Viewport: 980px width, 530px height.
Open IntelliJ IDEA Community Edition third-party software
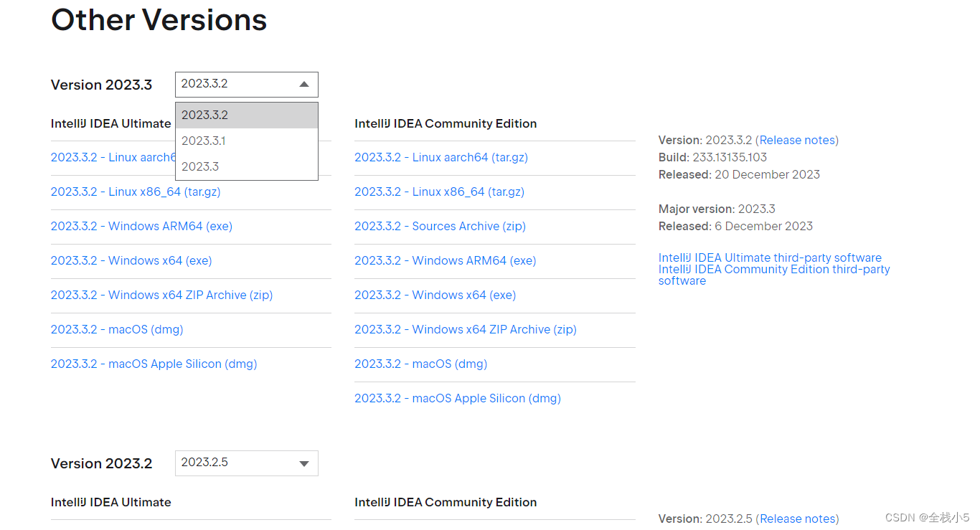click(774, 275)
